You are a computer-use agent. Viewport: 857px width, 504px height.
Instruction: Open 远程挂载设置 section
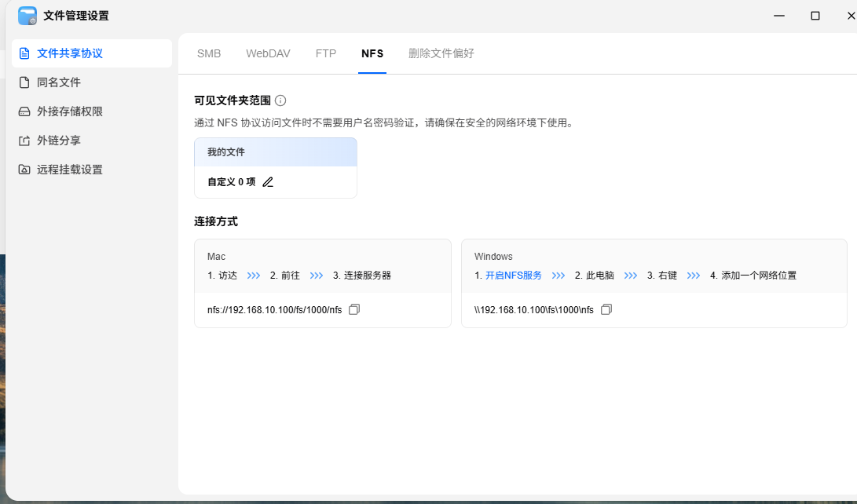(x=92, y=170)
